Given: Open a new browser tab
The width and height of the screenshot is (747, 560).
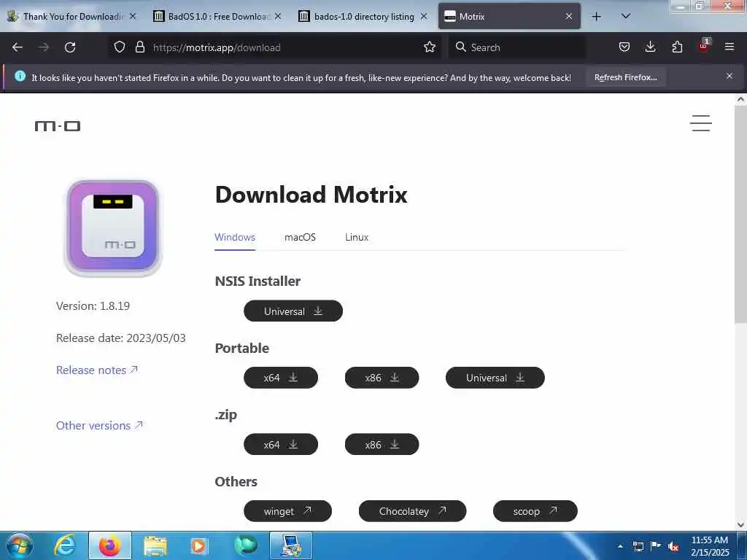Looking at the screenshot, I should tap(597, 17).
